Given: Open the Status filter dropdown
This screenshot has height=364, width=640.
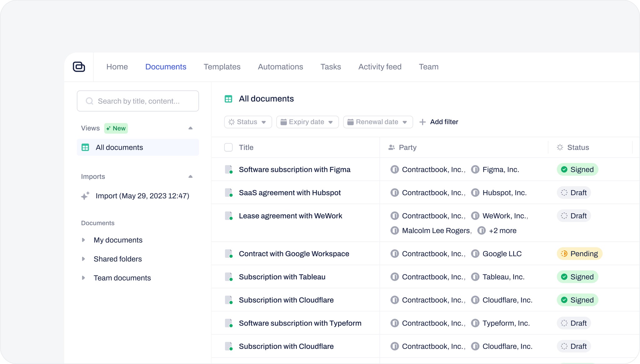Looking at the screenshot, I should point(248,122).
